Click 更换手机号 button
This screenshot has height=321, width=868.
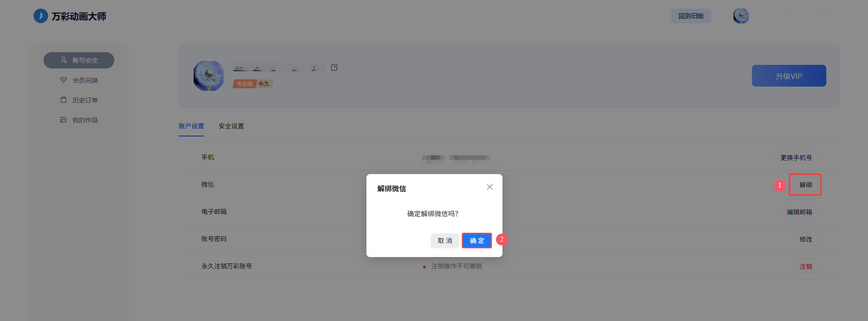pyautogui.click(x=796, y=158)
